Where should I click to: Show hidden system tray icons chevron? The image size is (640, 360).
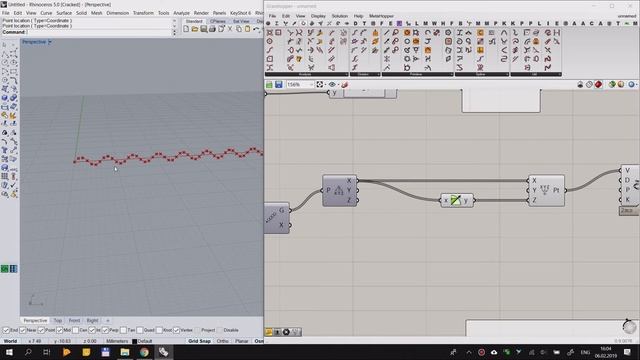[x=469, y=352]
